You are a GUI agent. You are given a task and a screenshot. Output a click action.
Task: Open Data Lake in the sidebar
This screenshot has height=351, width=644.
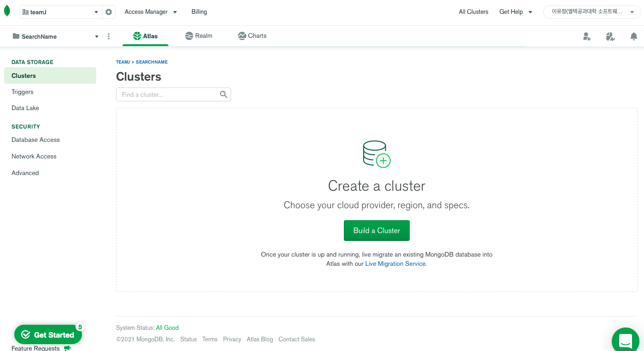[x=25, y=108]
